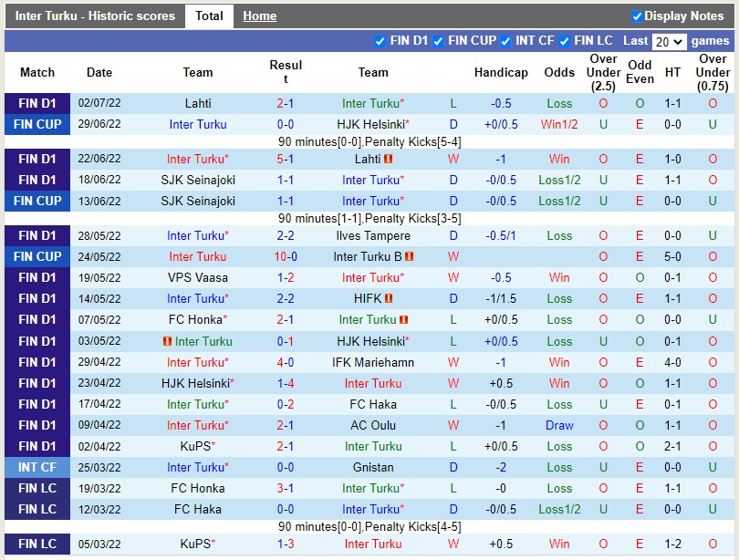Uncheck the FIN D1 filter checkbox
This screenshot has height=560, width=739.
point(380,41)
